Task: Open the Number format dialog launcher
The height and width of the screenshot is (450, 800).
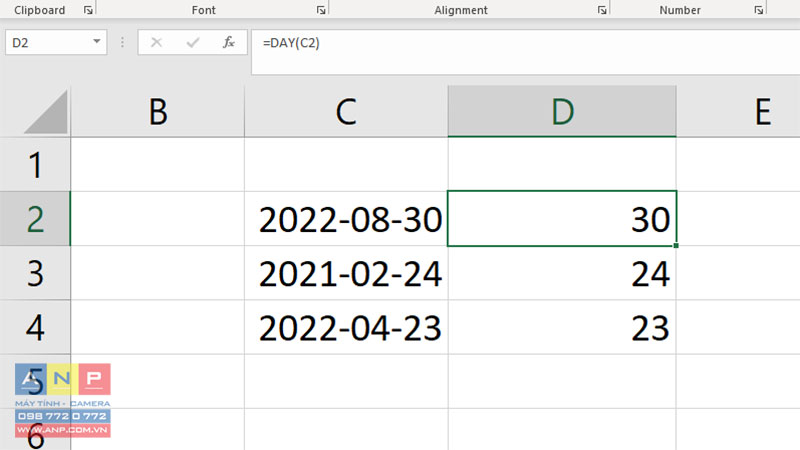Action: (759, 10)
